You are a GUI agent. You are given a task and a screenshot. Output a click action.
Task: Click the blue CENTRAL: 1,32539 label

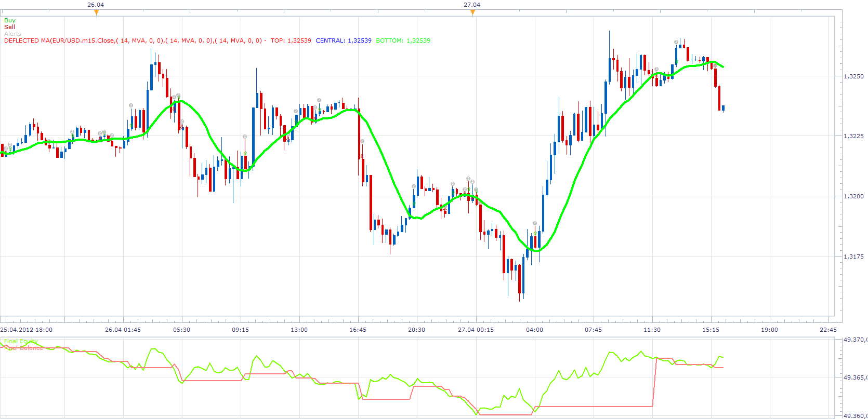click(344, 40)
